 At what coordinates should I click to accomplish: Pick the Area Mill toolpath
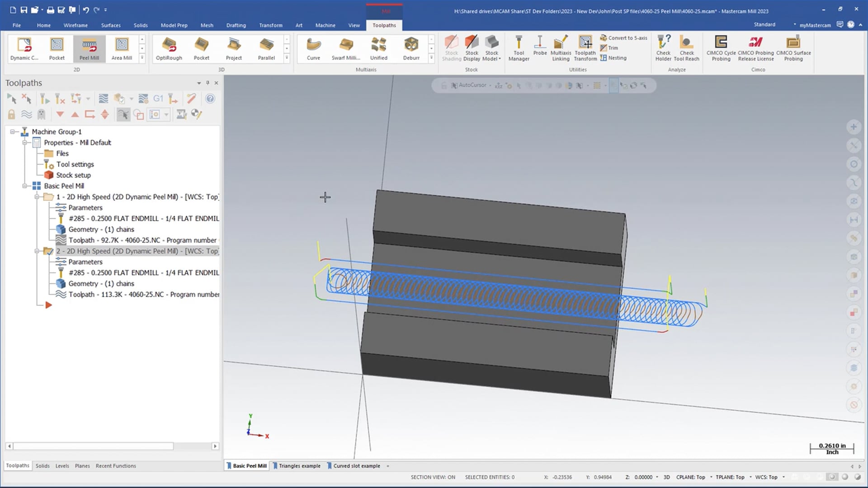tap(122, 48)
